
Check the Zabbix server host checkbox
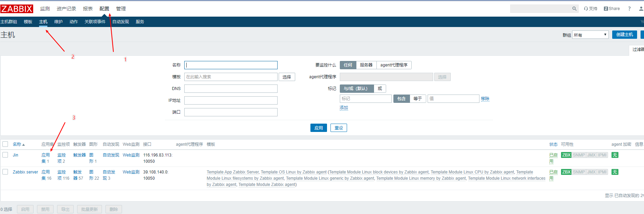5,172
